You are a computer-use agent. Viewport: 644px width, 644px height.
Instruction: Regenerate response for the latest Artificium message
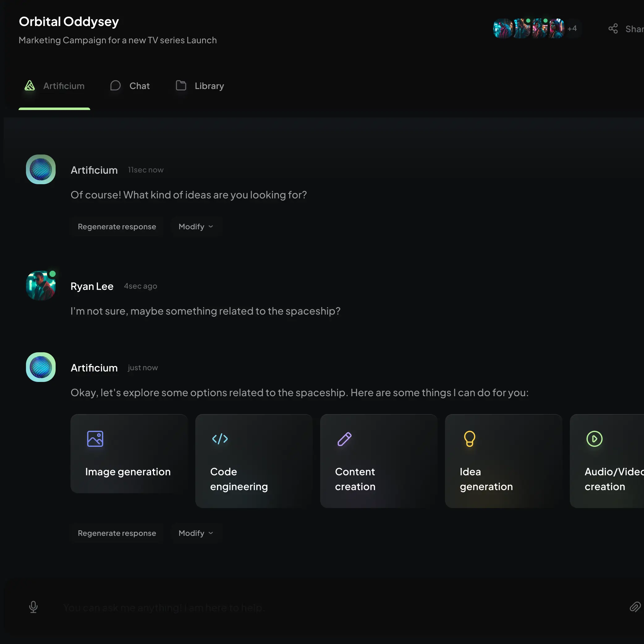coord(117,533)
